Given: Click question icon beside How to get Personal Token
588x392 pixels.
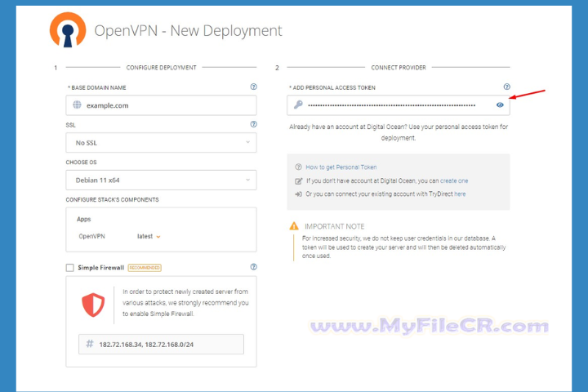Looking at the screenshot, I should [299, 167].
